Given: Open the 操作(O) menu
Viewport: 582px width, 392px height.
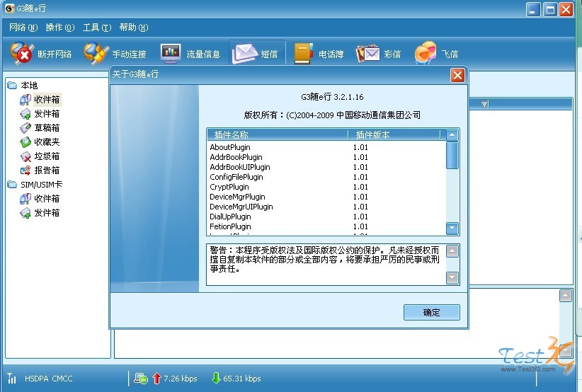Looking at the screenshot, I should tap(60, 28).
